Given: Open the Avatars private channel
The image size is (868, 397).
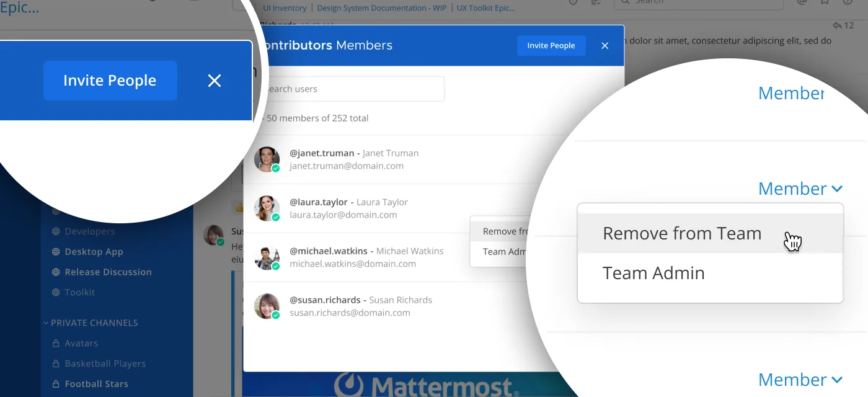Looking at the screenshot, I should coord(81,344).
